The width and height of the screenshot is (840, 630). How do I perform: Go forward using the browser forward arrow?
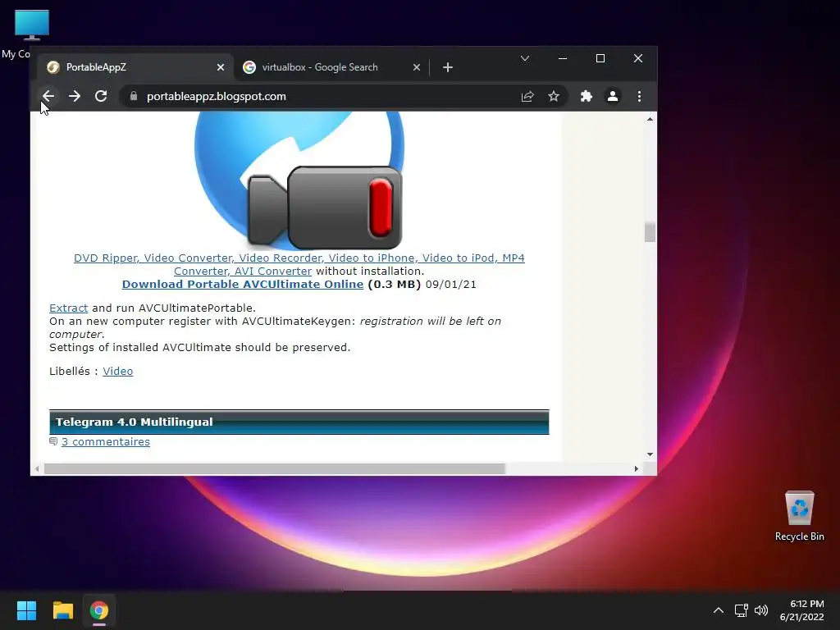[75, 97]
